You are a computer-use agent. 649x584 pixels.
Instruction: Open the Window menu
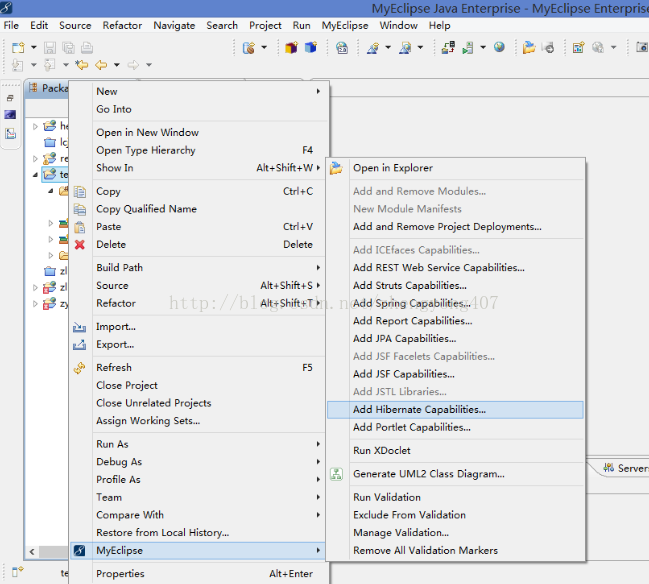point(399,26)
